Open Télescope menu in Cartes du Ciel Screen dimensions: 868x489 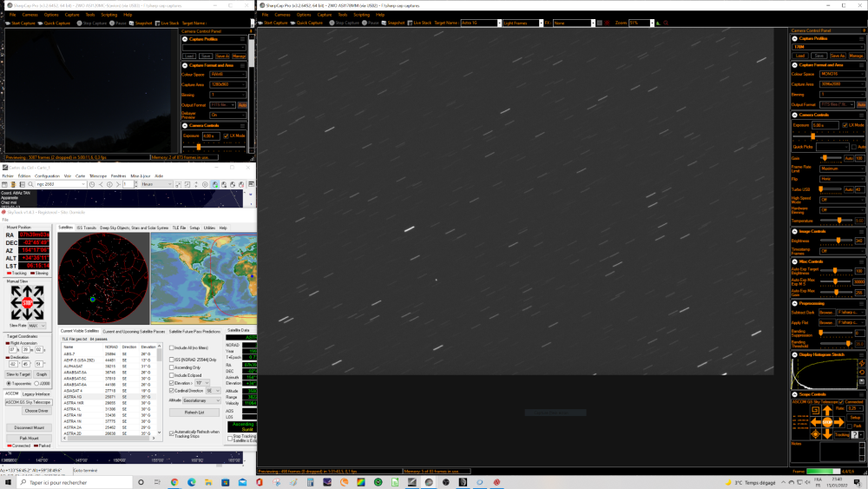click(x=98, y=176)
